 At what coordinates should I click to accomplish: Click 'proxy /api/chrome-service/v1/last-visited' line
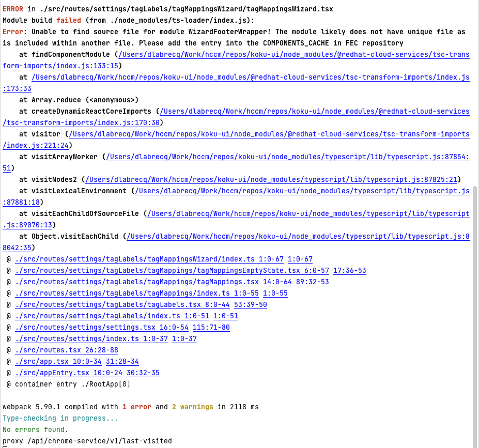coord(87,441)
